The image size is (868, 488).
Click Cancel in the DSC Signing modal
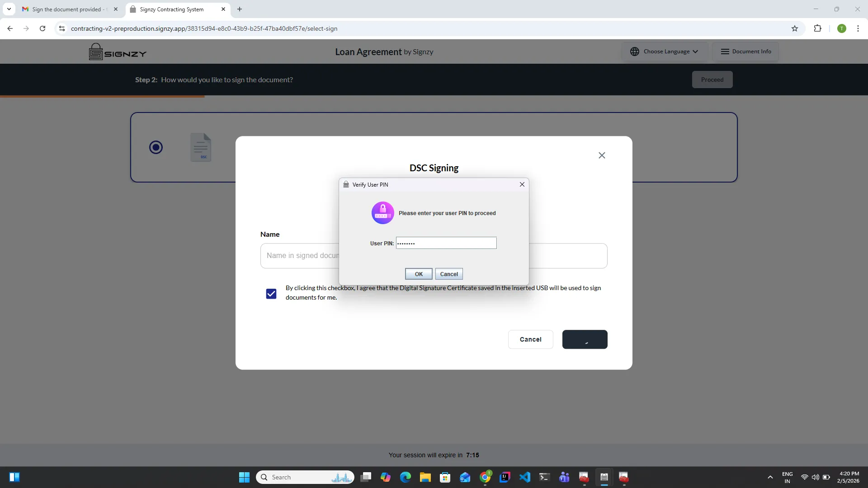530,339
